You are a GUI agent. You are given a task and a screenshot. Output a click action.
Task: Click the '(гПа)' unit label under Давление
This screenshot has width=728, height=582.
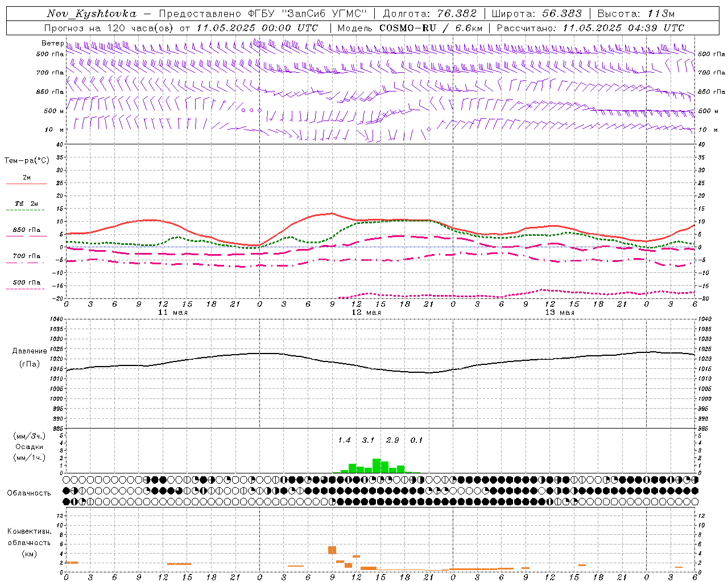pyautogui.click(x=29, y=364)
